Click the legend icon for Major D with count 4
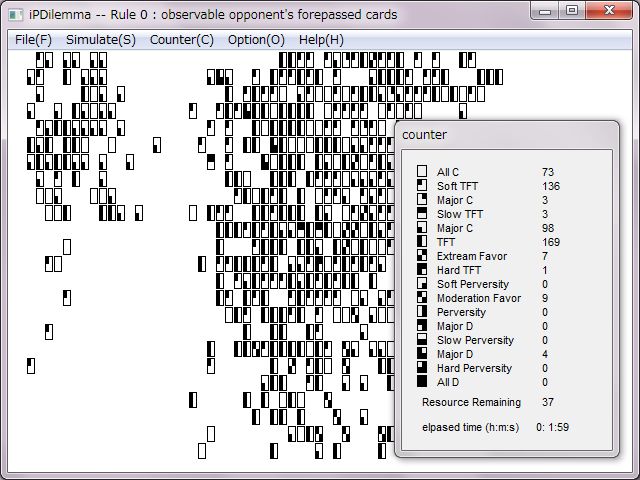This screenshot has width=640, height=480. click(x=422, y=353)
